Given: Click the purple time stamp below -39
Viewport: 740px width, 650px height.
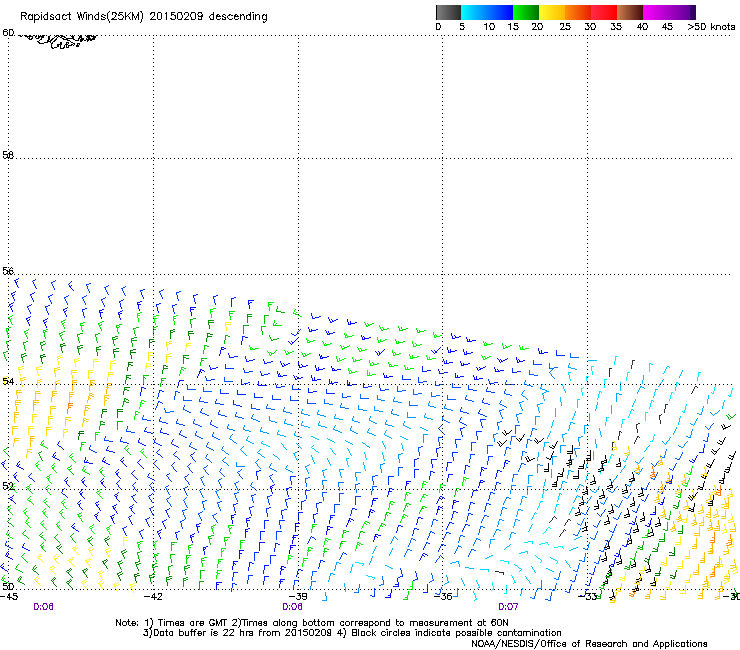Looking at the screenshot, I should [x=292, y=607].
